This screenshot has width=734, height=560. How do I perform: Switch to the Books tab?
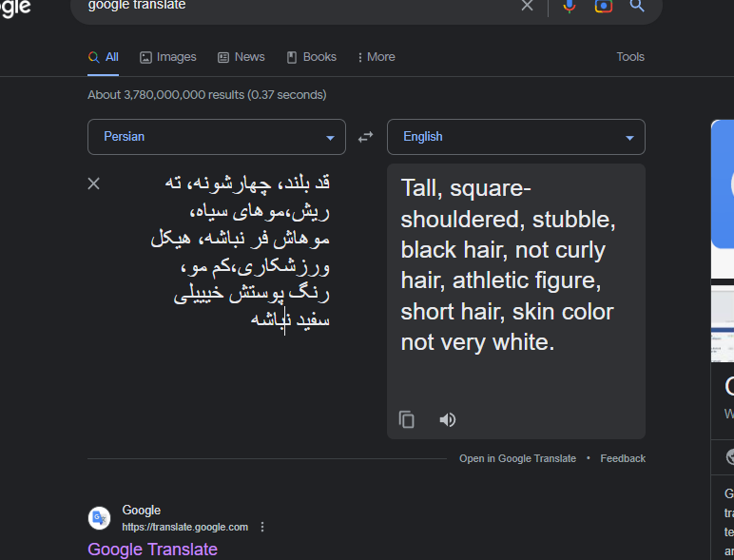tap(311, 57)
